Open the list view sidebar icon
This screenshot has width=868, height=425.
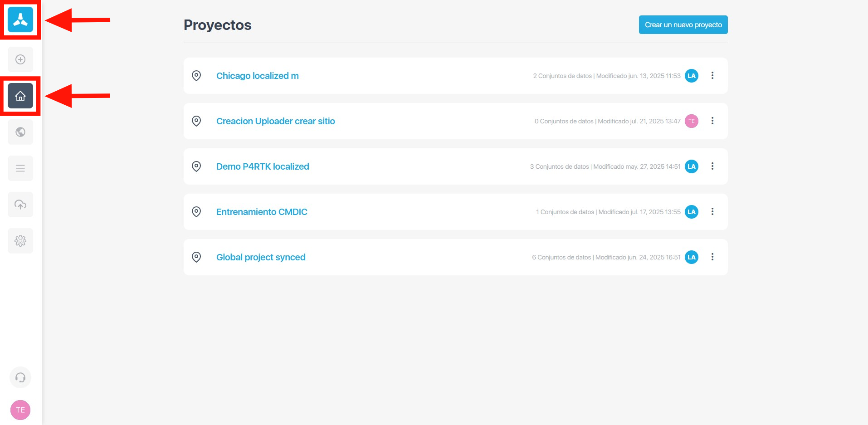coord(20,168)
